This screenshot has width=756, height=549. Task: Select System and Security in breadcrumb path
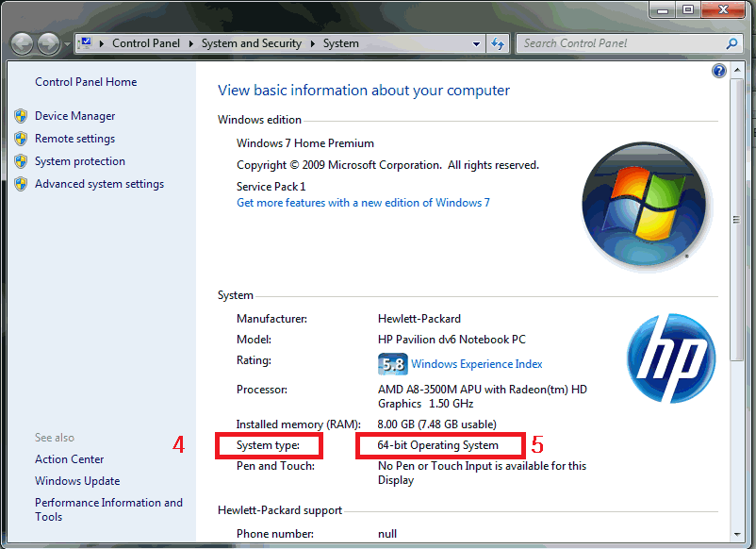[x=251, y=43]
